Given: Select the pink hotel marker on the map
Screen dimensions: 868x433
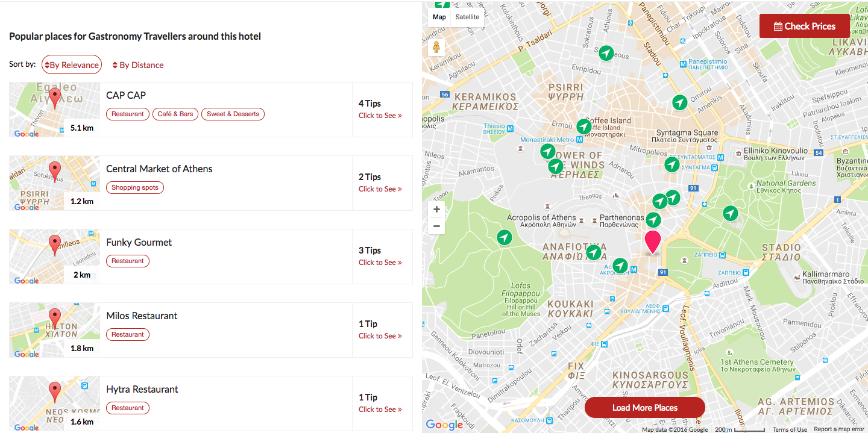Looking at the screenshot, I should [653, 241].
